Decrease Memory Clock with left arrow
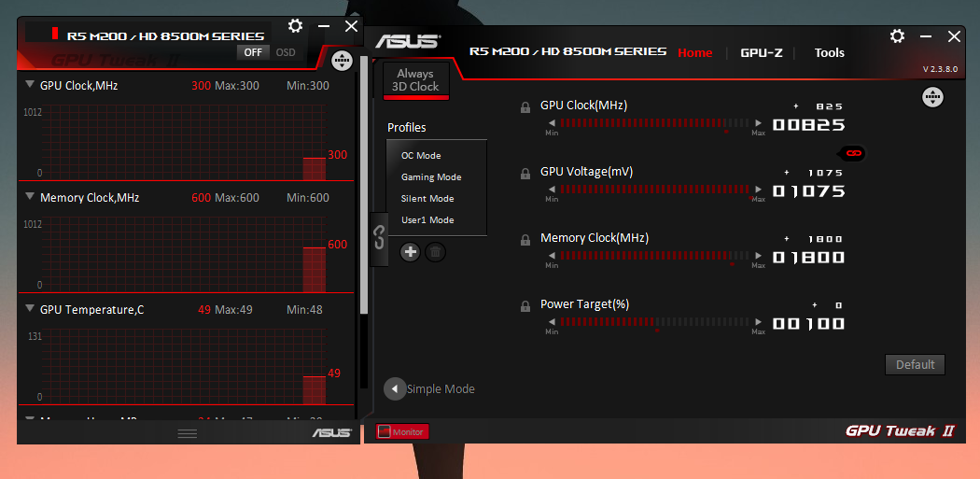The image size is (980, 479). [552, 256]
